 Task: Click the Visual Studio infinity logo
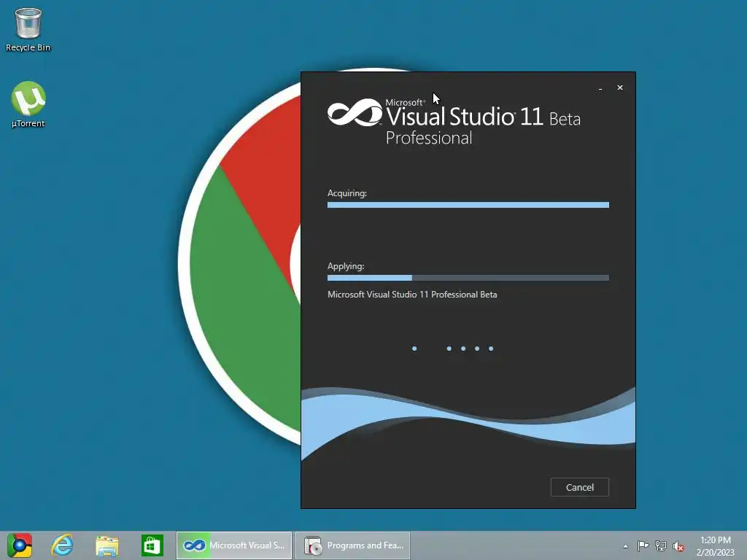pos(355,113)
